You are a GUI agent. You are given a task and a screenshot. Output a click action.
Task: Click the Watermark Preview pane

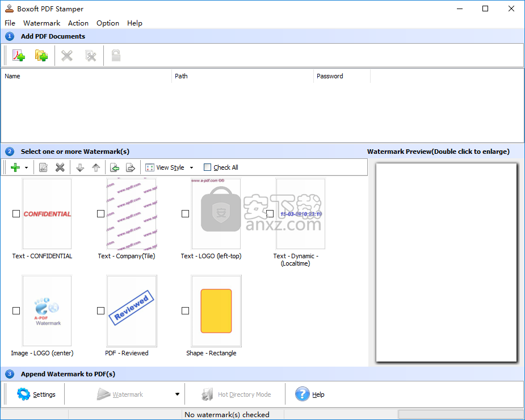446,262
